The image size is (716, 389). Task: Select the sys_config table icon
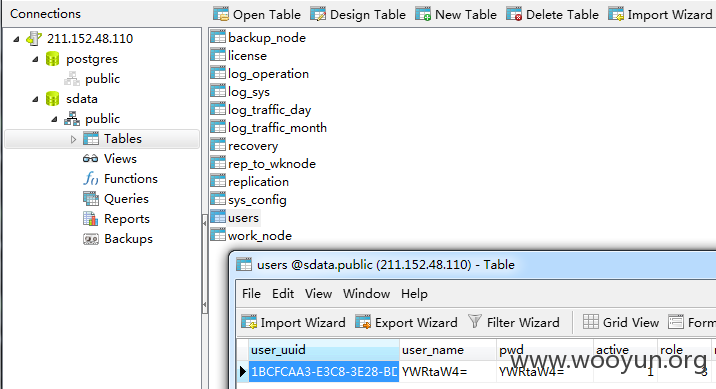click(218, 199)
